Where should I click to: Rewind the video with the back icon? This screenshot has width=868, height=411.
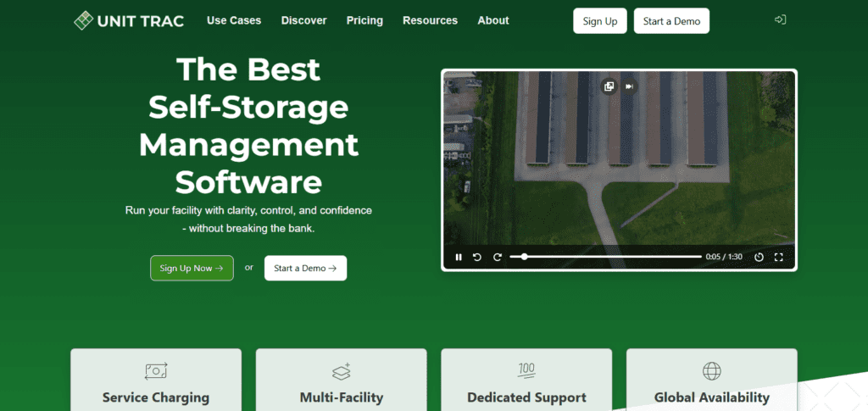point(476,258)
